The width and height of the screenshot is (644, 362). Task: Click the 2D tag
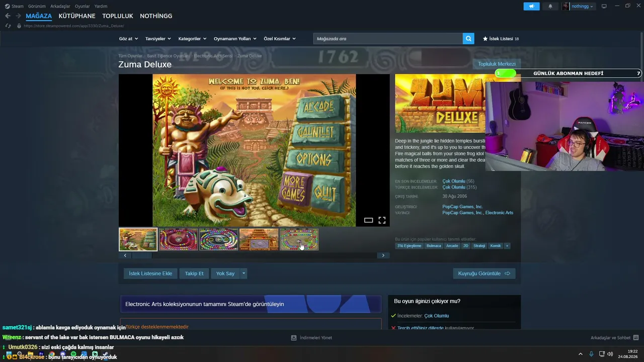click(466, 246)
